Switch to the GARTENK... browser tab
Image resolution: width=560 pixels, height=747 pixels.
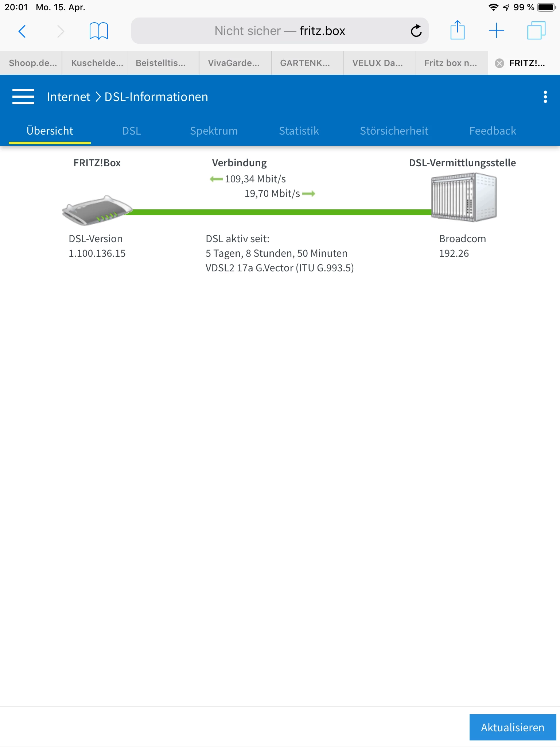pos(308,63)
